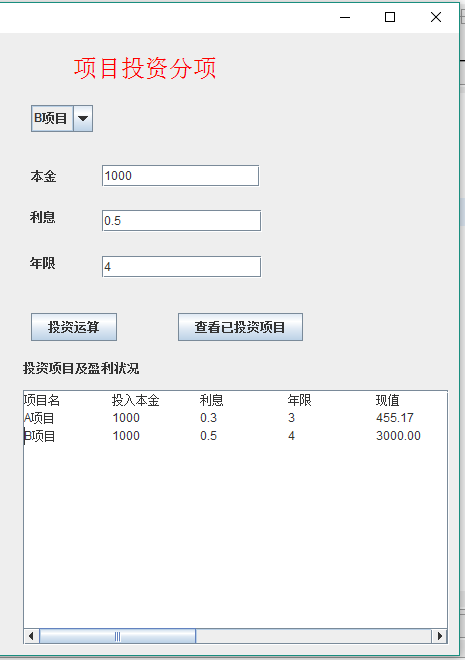465x660 pixels.
Task: Click the right arrow of horizontal scrollbar
Action: tap(439, 636)
